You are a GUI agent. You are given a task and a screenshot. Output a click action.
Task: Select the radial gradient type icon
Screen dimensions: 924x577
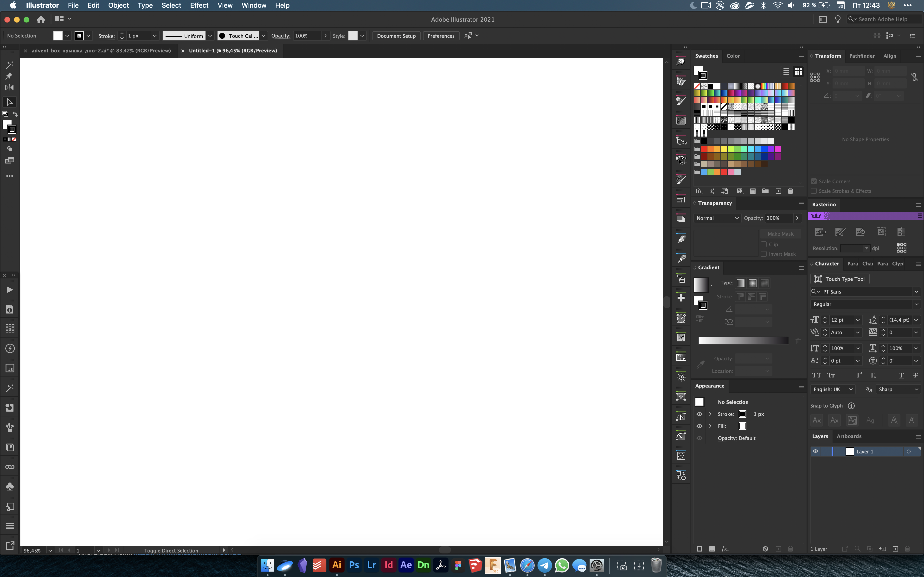point(753,283)
